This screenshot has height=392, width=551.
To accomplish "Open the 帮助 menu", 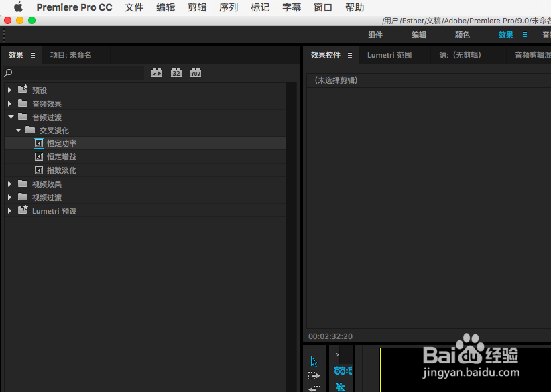I will pyautogui.click(x=355, y=7).
